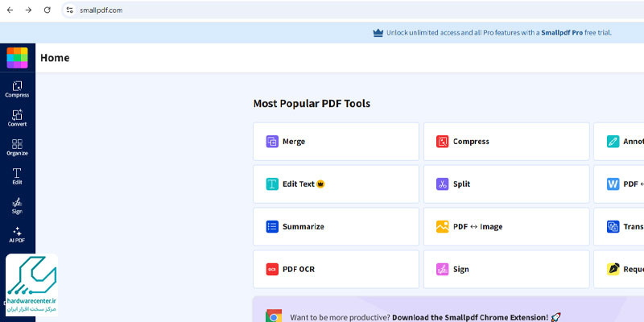Viewport: 644px width, 322px height.
Task: Click the blue Translate icon
Action: (613, 227)
